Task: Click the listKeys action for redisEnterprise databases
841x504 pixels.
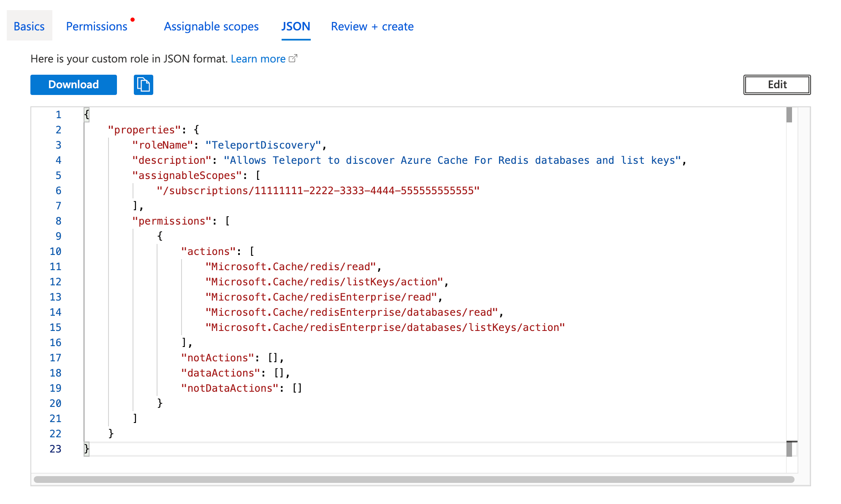Action: (x=385, y=327)
